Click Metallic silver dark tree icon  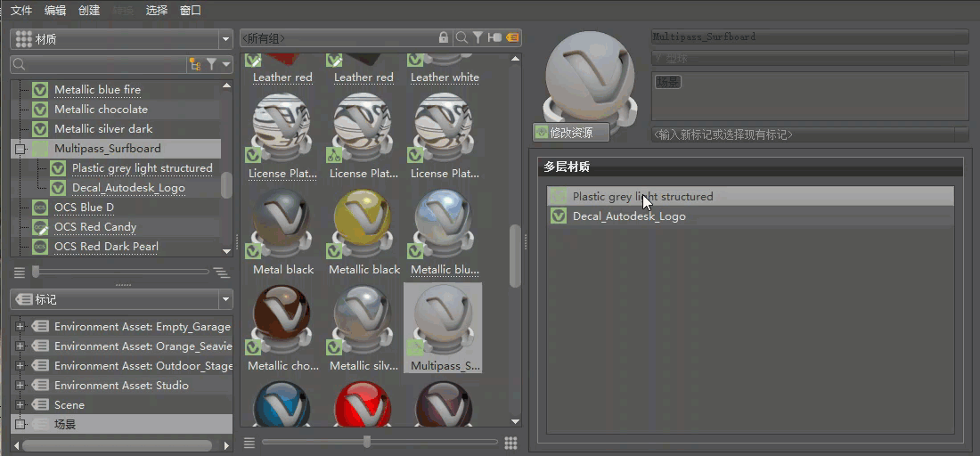point(40,128)
